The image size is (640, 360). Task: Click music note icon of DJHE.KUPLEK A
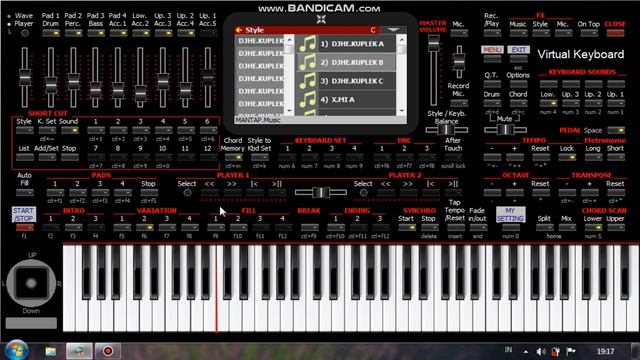tap(307, 43)
